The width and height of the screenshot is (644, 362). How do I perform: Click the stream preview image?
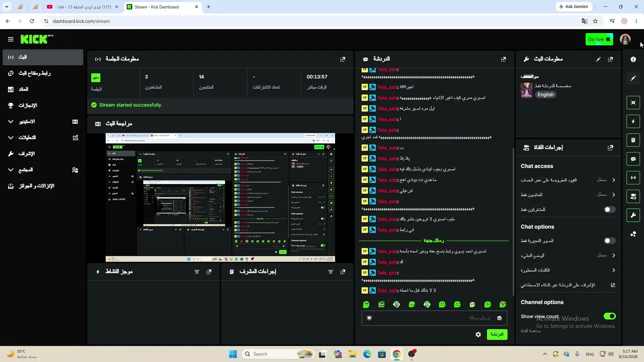coord(220,198)
